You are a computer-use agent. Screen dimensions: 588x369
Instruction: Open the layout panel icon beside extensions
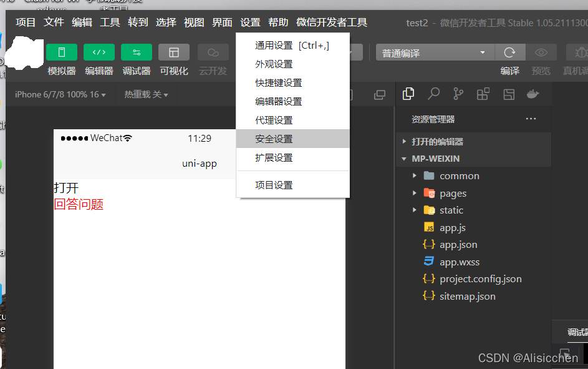[x=509, y=94]
